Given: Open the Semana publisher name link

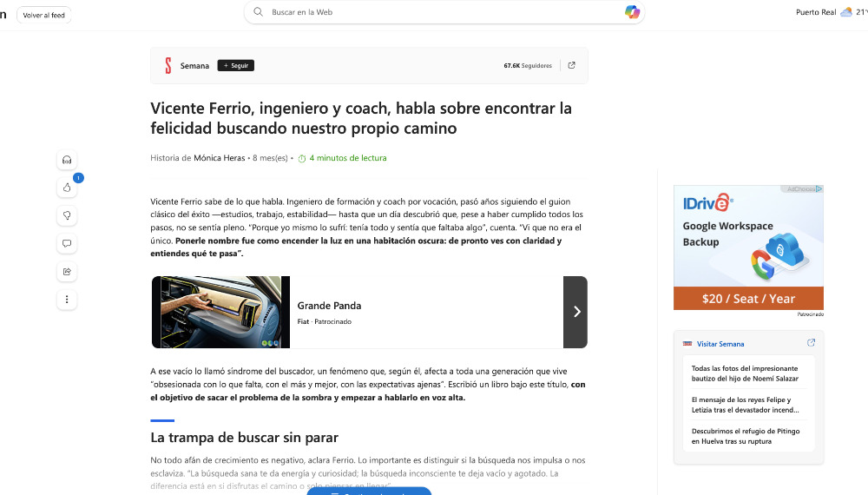Looking at the screenshot, I should (x=194, y=65).
